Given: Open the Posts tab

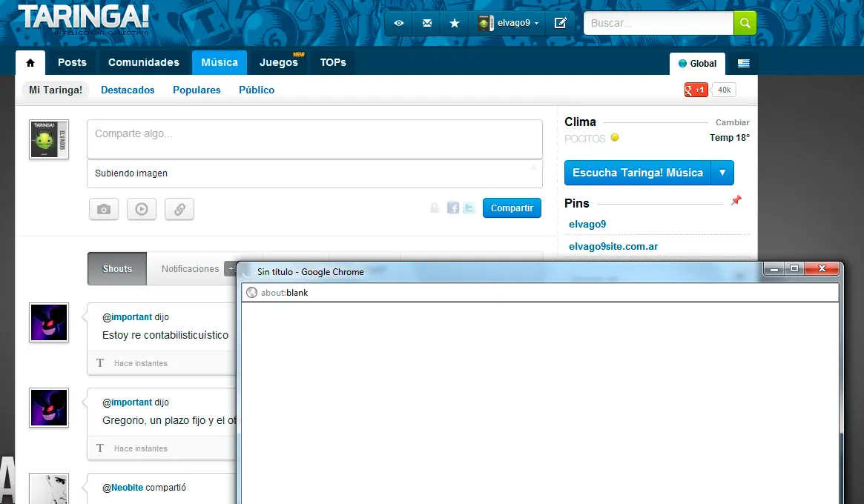Looking at the screenshot, I should click(72, 63).
